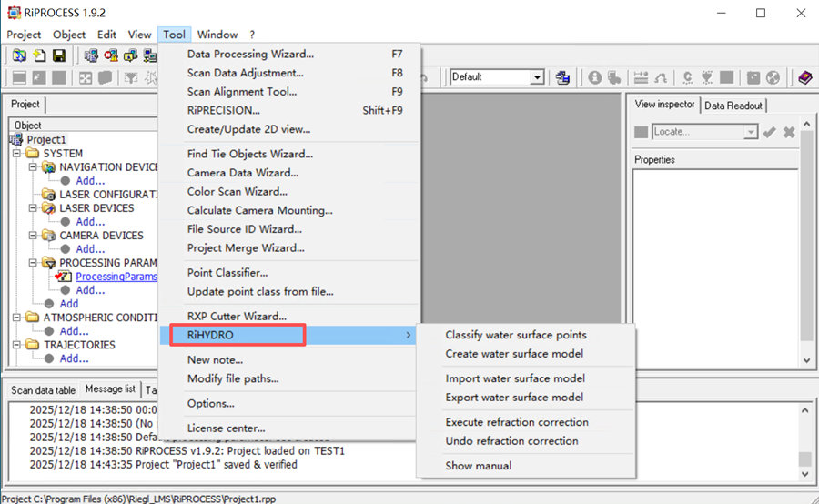Click the grey globe toolbar icon
The image size is (819, 504).
coord(773,78)
